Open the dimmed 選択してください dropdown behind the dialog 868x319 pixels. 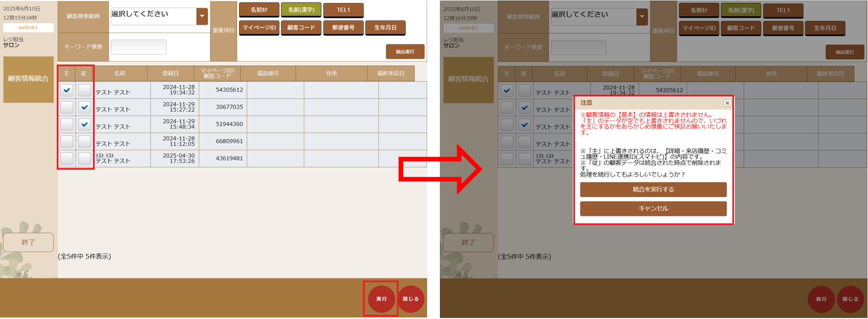599,17
